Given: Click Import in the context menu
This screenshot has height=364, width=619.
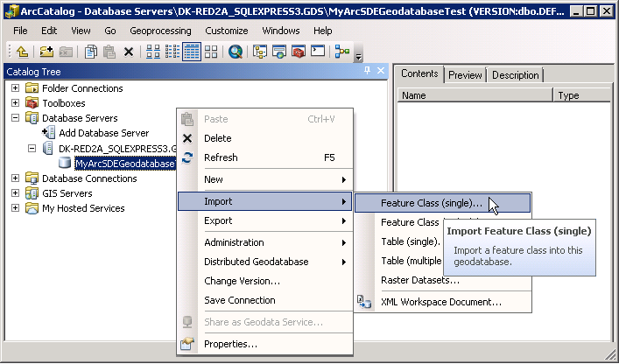Looking at the screenshot, I should 265,201.
